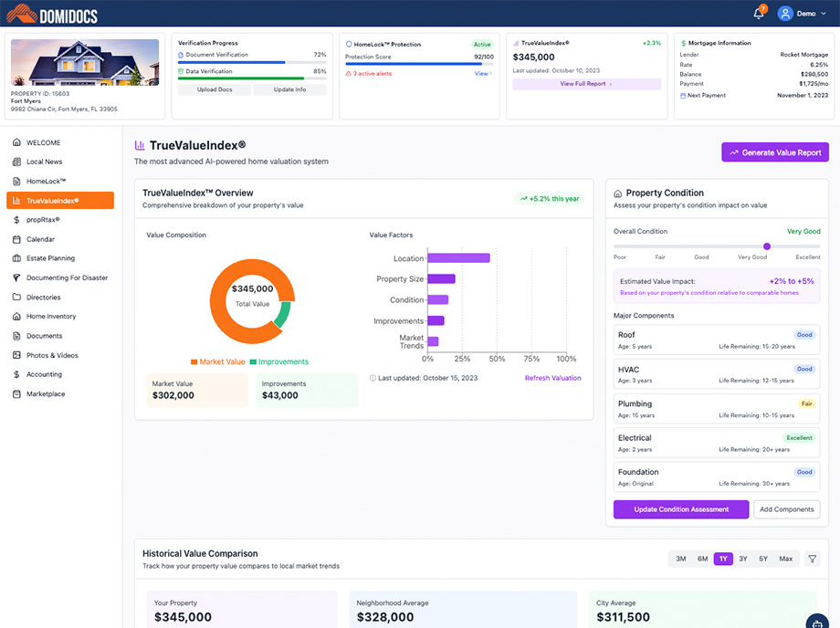Image resolution: width=840 pixels, height=628 pixels.
Task: Click the Generate Value Report button
Action: (774, 152)
